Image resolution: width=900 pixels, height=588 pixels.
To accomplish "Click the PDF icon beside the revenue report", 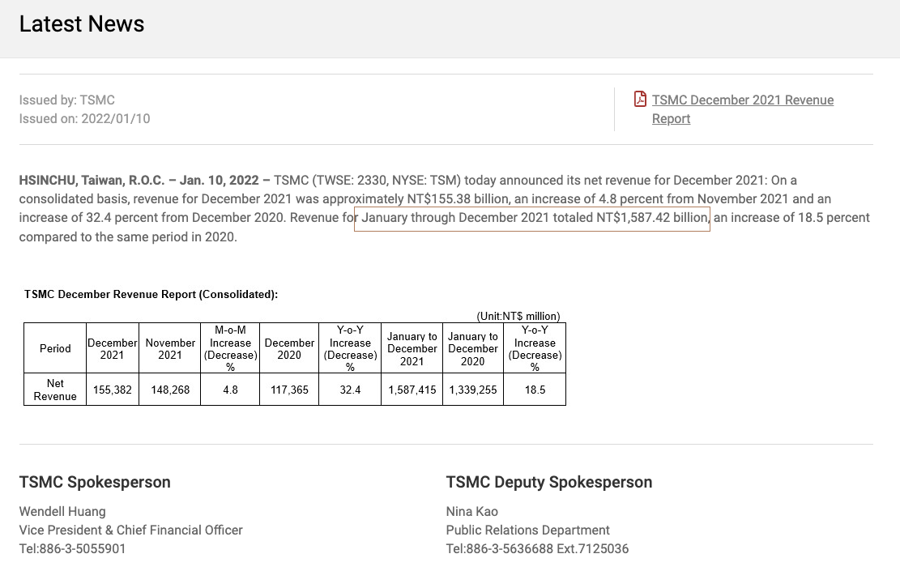I will click(x=640, y=99).
